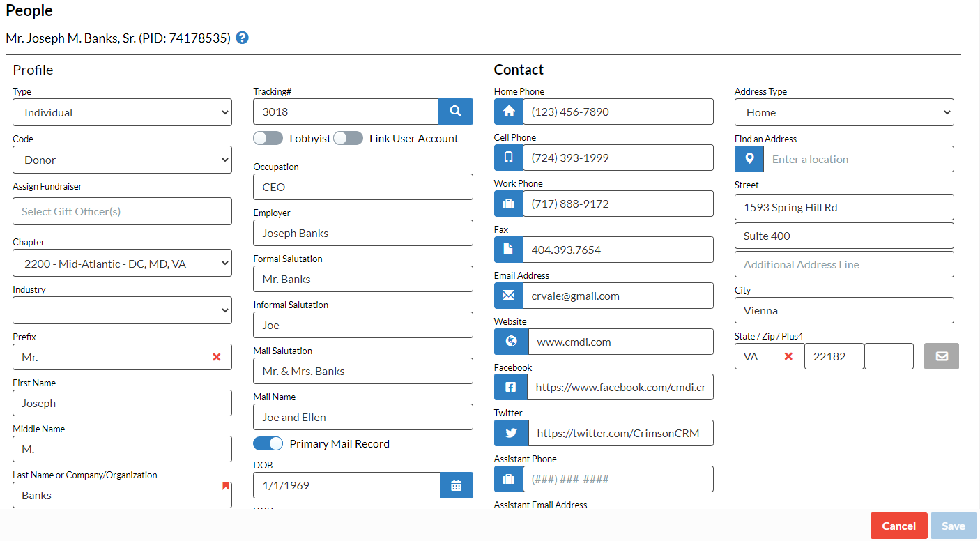
Task: Click the Cell Phone icon
Action: pos(508,158)
